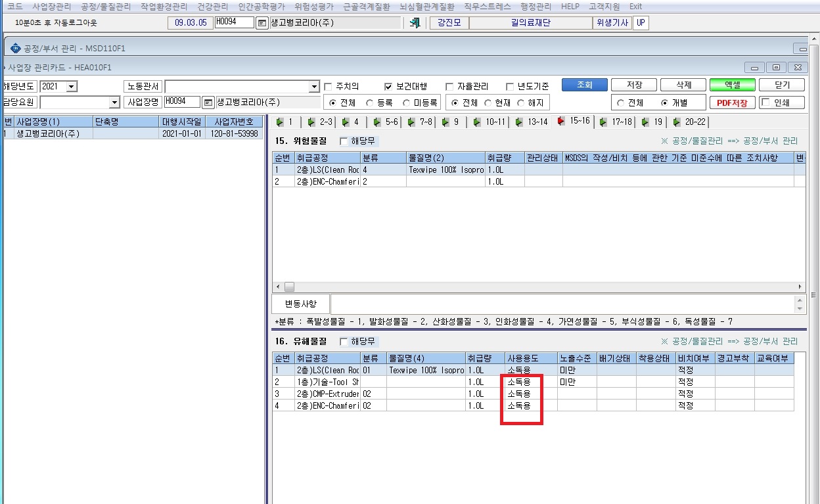Click the green flag icon on tab 20~22
Image resolution: width=820 pixels, height=504 pixels.
point(676,122)
